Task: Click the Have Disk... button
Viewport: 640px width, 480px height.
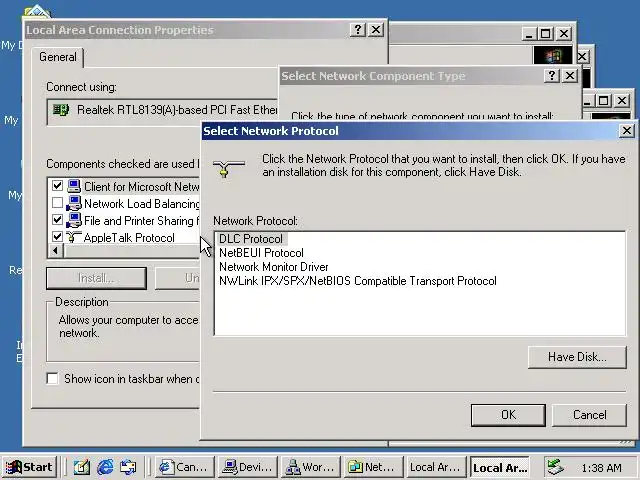Action: tap(577, 357)
